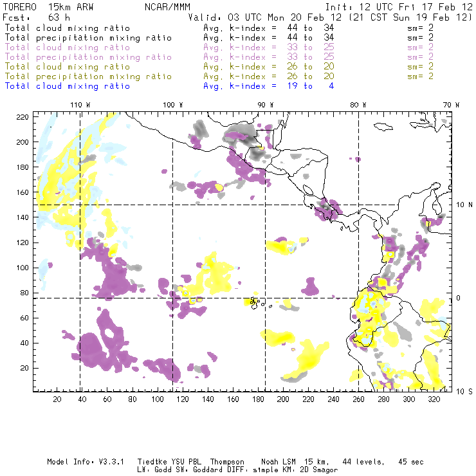
Task: Click the '320' tick on the horizontal axis
Action: (434, 399)
